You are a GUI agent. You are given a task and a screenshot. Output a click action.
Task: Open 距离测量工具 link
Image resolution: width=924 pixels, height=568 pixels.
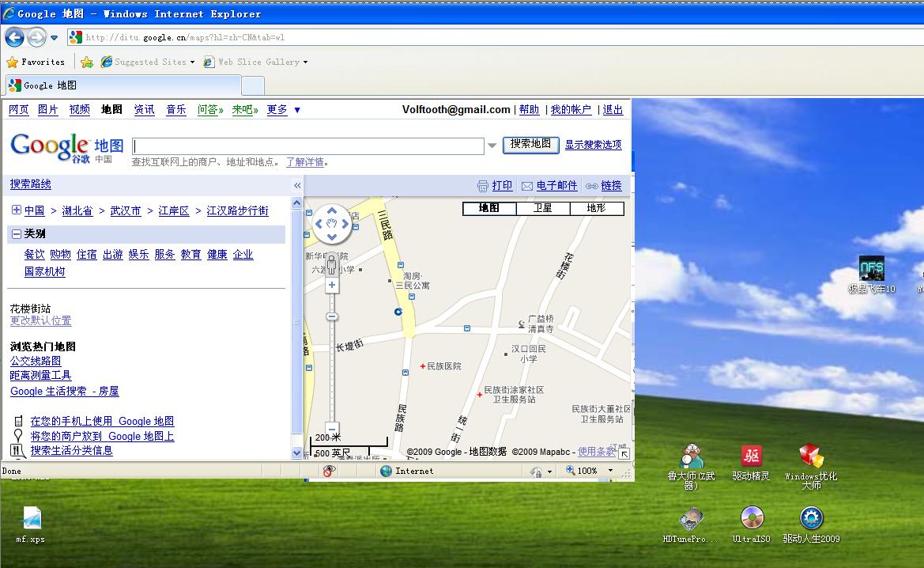(x=40, y=375)
